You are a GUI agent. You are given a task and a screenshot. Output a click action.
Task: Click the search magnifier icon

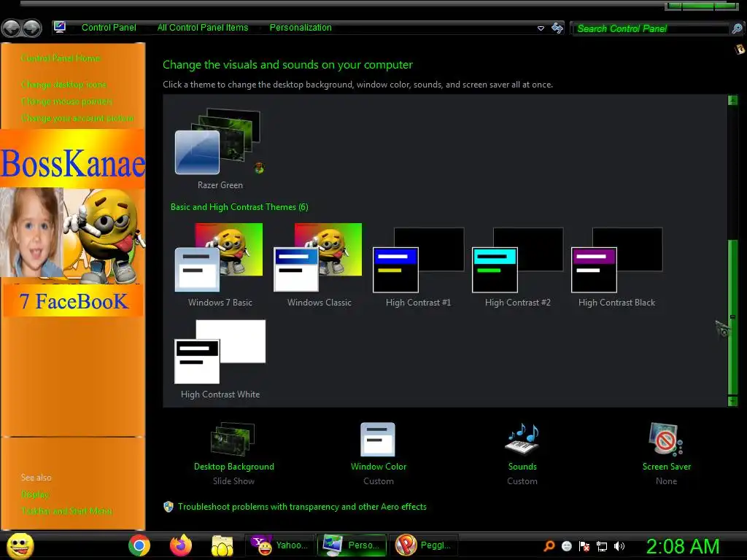pos(737,28)
